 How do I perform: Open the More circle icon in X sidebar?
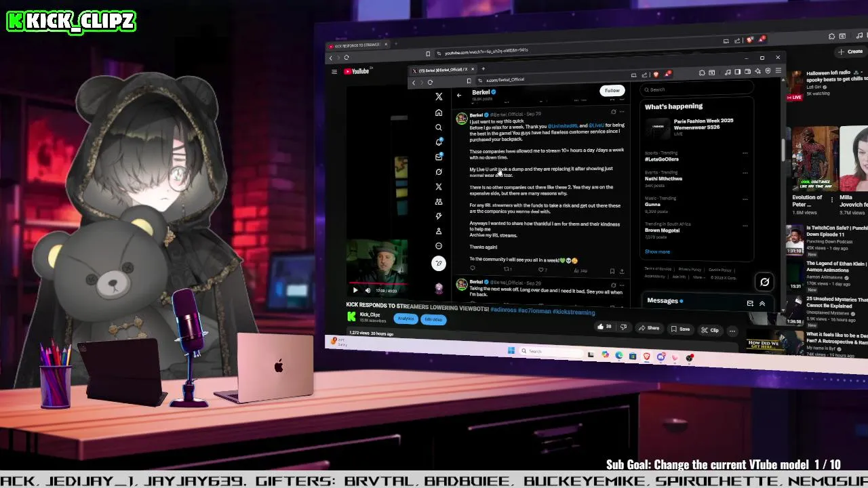click(x=439, y=246)
